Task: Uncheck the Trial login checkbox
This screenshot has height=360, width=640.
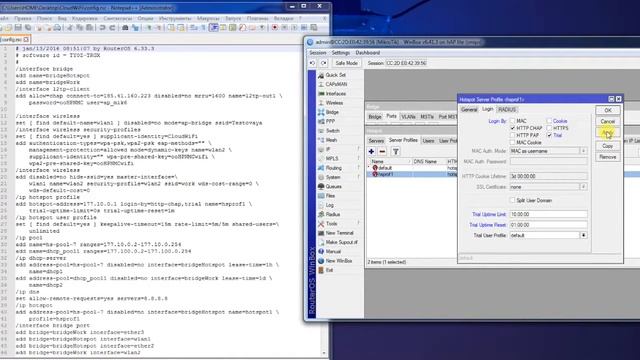Action: pyautogui.click(x=549, y=135)
